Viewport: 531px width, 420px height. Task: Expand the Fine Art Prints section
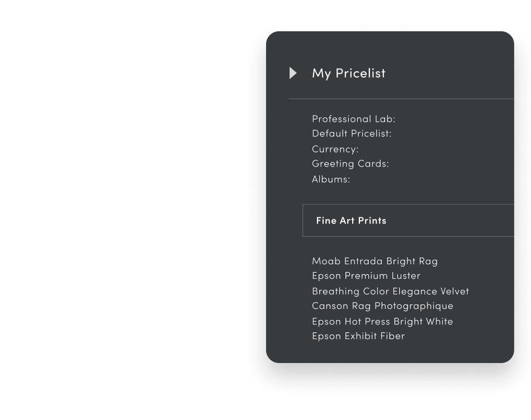pyautogui.click(x=351, y=221)
